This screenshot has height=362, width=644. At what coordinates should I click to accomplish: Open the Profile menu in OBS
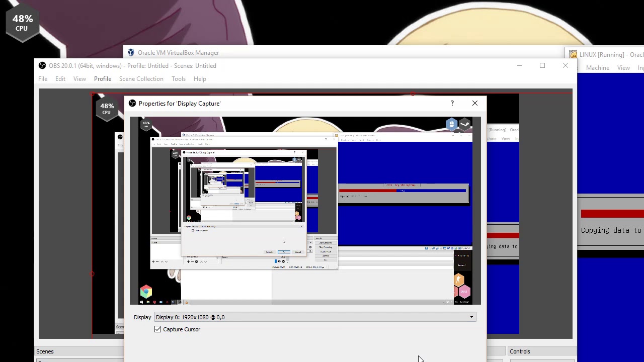click(x=103, y=79)
